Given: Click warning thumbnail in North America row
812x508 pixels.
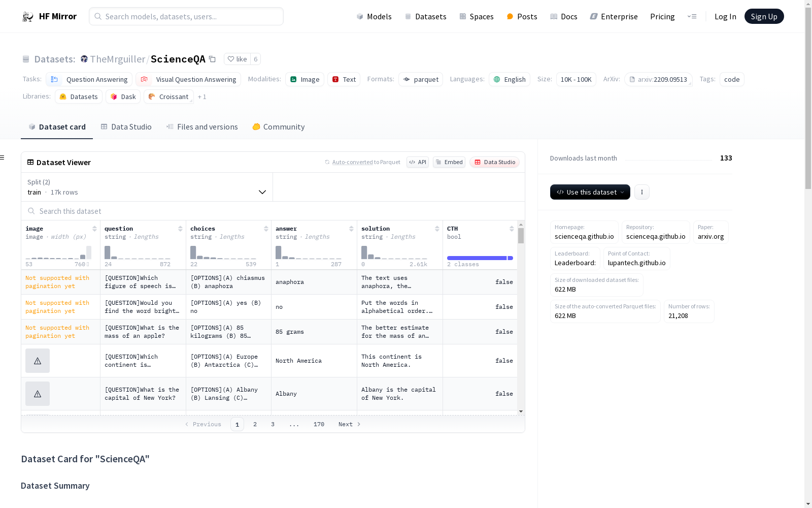Looking at the screenshot, I should click(38, 361).
